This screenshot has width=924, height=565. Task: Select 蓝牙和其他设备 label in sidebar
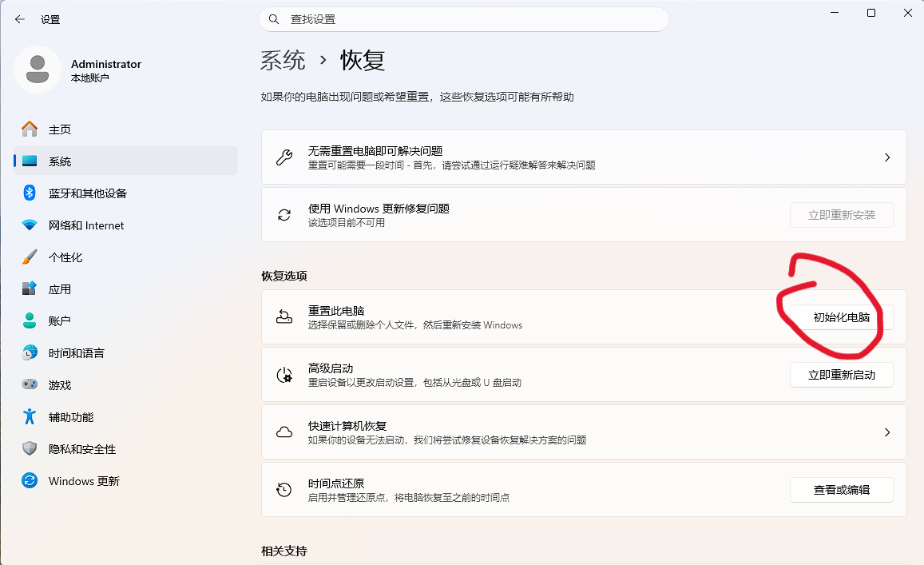pyautogui.click(x=88, y=193)
